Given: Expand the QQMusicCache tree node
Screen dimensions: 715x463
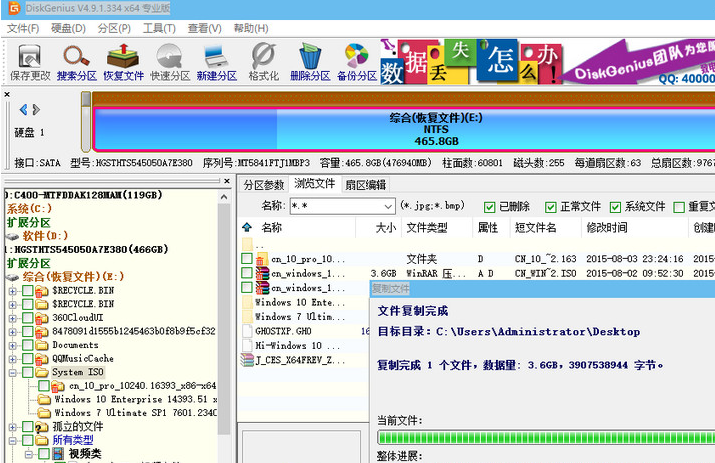Looking at the screenshot, I should pyautogui.click(x=12, y=359).
